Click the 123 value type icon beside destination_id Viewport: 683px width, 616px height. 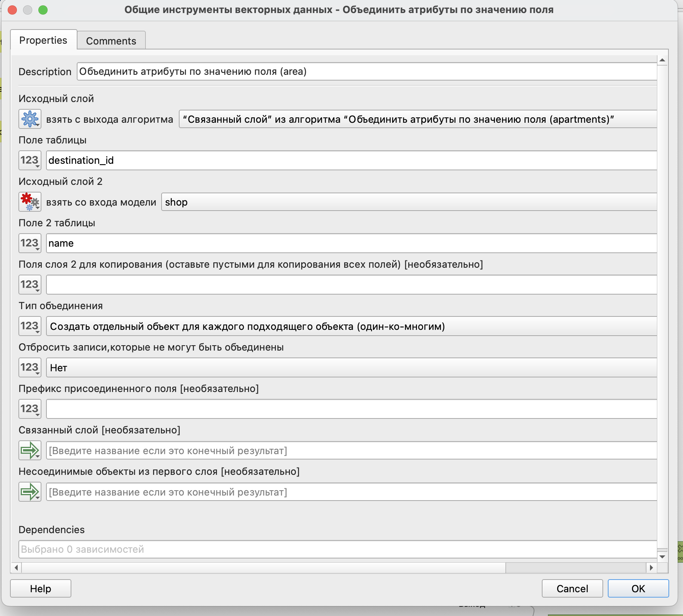click(30, 160)
